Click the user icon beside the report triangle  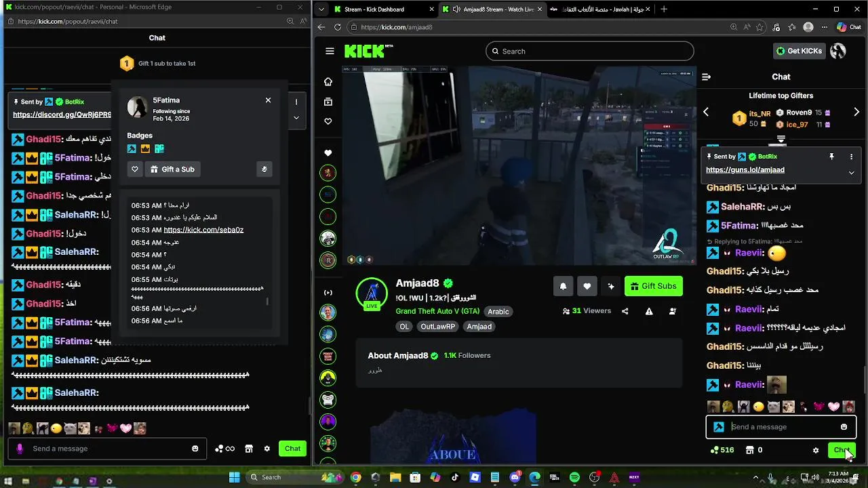[673, 311]
